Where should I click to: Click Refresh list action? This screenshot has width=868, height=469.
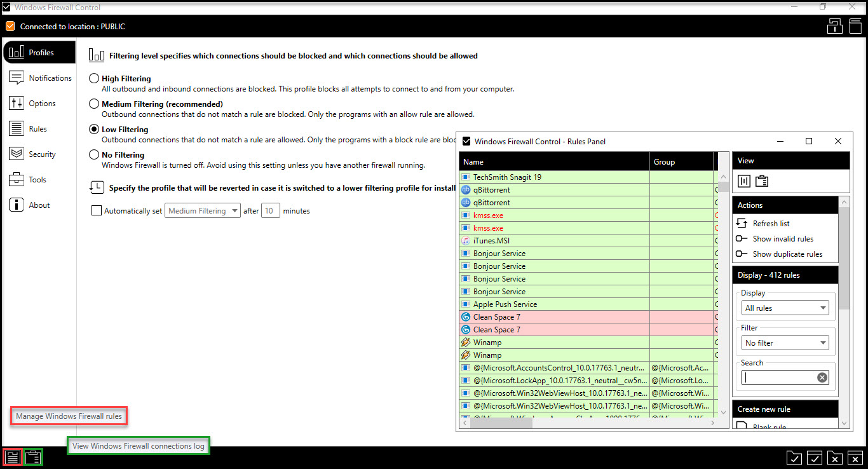point(763,224)
